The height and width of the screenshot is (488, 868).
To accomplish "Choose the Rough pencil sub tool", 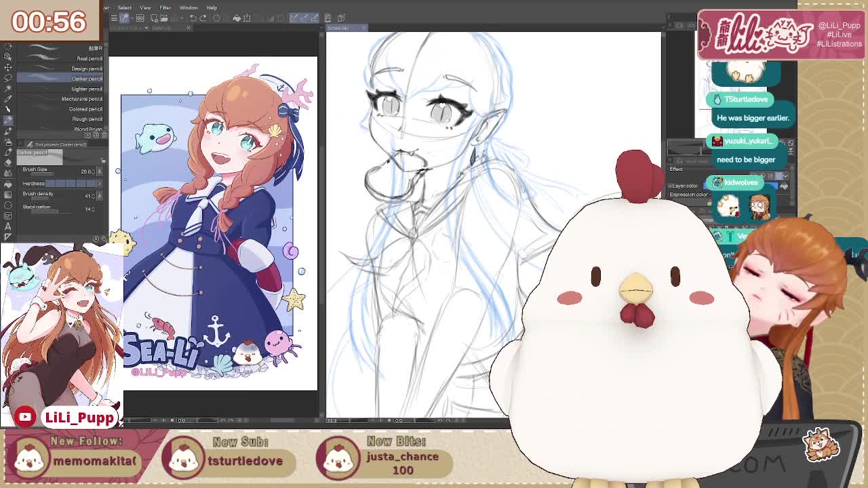I will (x=60, y=119).
